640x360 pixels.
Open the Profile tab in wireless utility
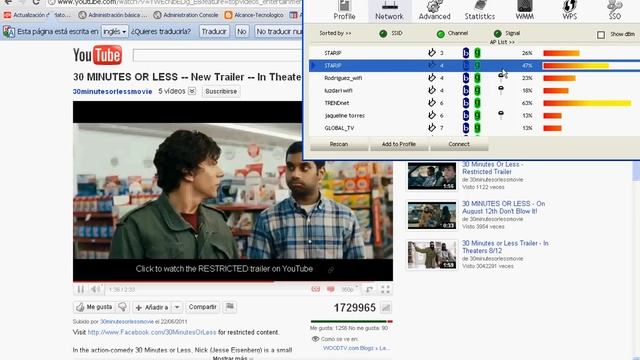(x=344, y=11)
